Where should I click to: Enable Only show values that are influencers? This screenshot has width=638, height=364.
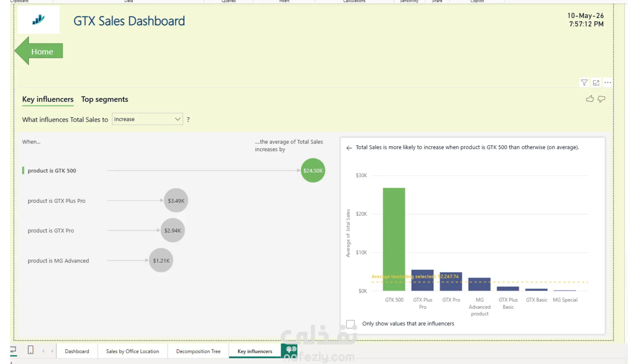pyautogui.click(x=351, y=324)
